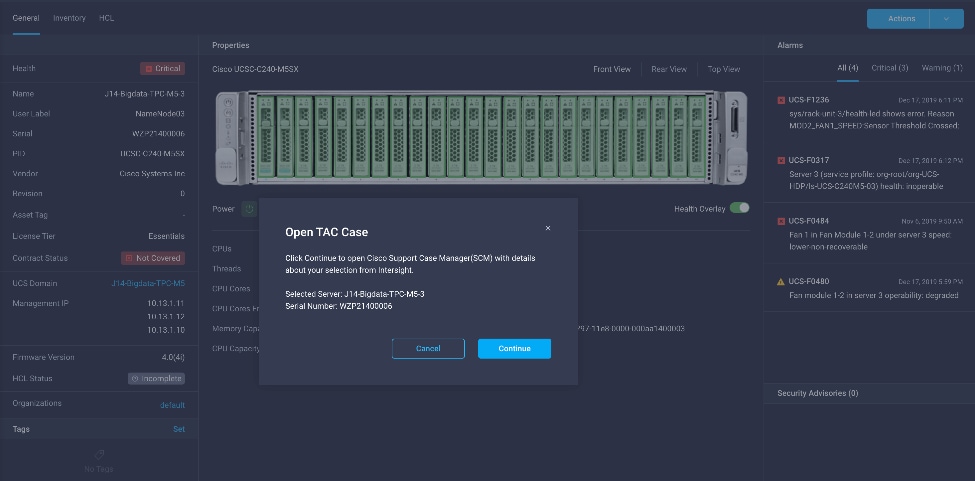Click the Critical health status badge
The image size is (975, 481).
(x=162, y=69)
